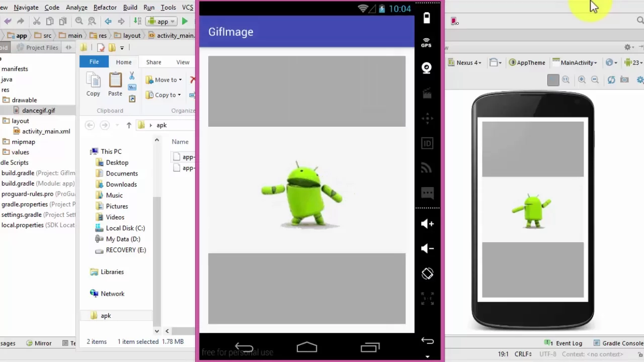Viewport: 644px width, 362px height.
Task: Increase emulator volume
Action: (427, 224)
